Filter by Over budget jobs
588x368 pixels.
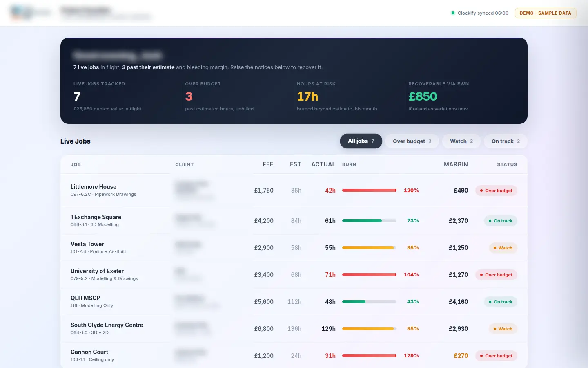(x=412, y=141)
